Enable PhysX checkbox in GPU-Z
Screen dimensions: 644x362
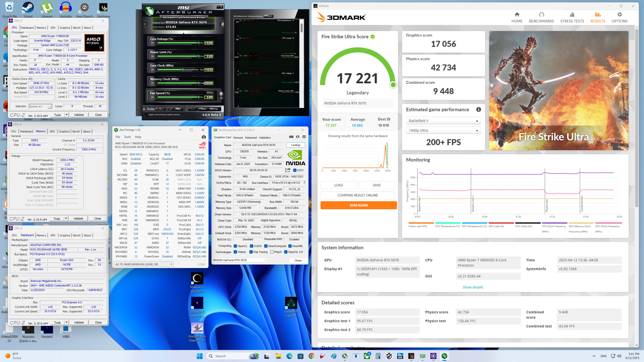pos(272,252)
